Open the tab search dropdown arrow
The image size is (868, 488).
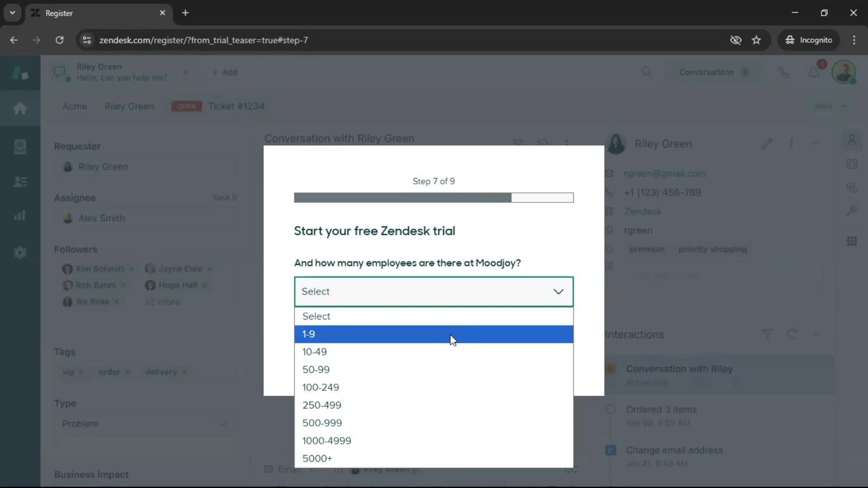point(12,13)
